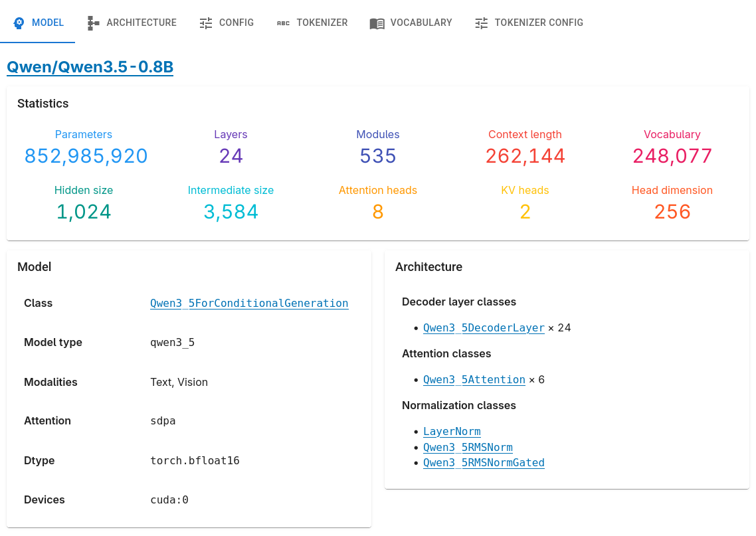Viewport: 756px width, 536px height.
Task: Open the TOKENIZER CONFIG tab
Action: coord(529,22)
